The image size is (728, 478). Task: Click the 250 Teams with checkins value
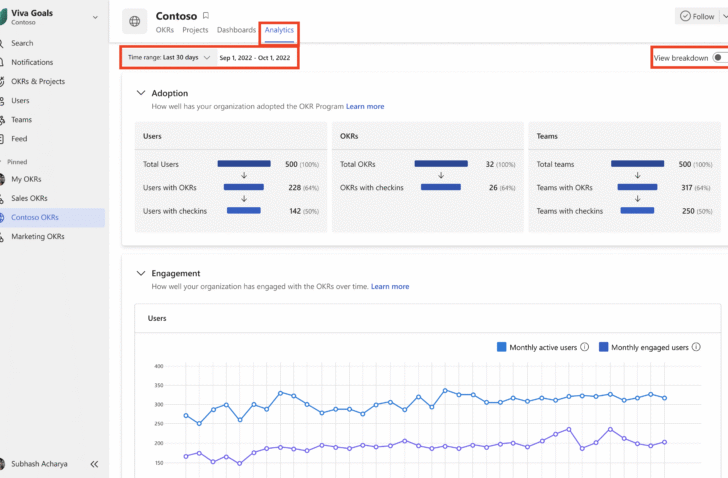point(688,211)
